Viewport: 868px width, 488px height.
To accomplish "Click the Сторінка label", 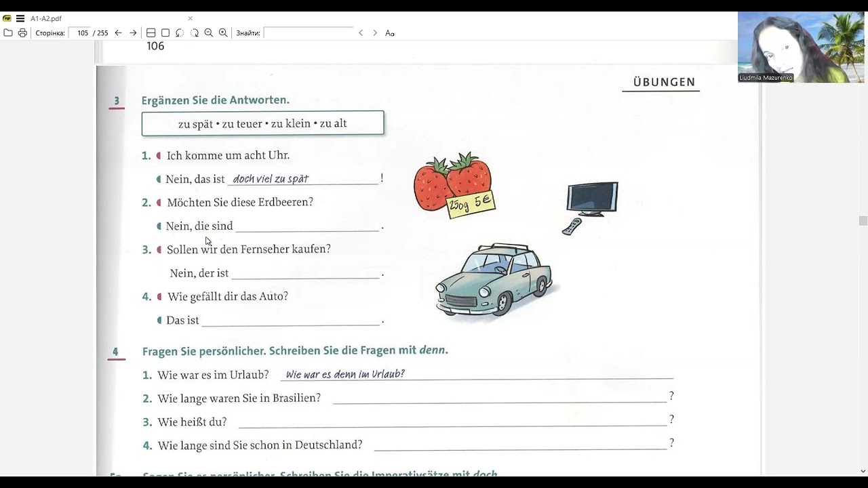I will pos(50,33).
